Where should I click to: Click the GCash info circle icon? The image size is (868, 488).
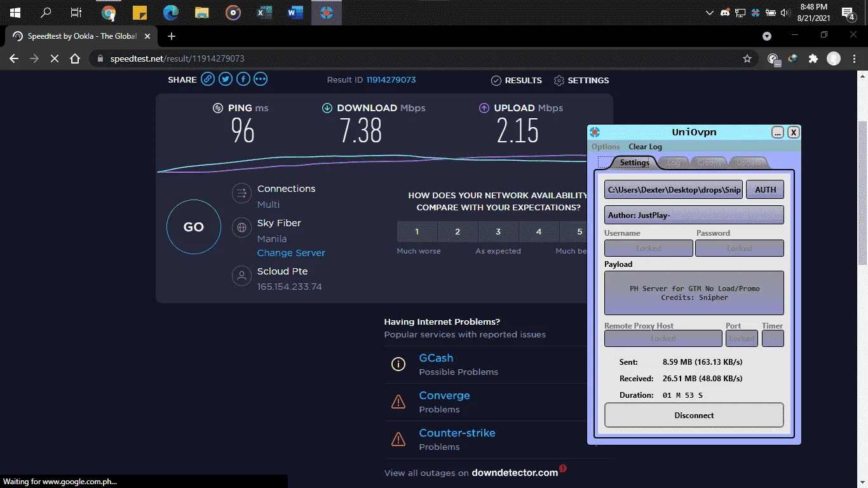[x=398, y=364]
